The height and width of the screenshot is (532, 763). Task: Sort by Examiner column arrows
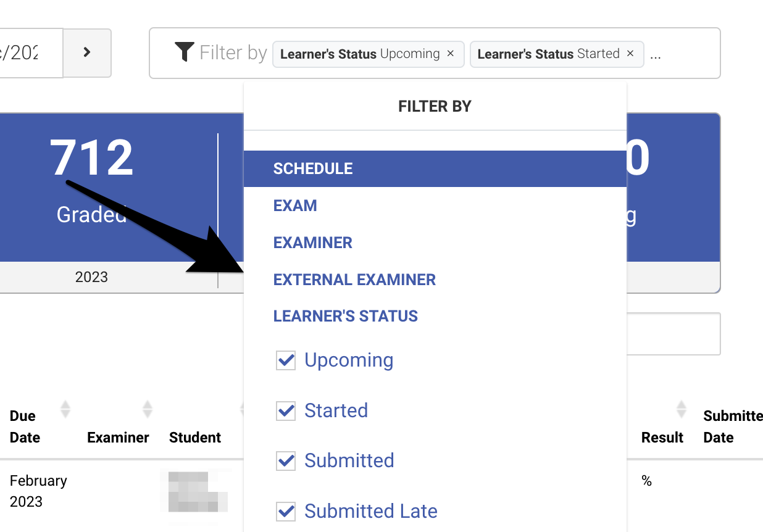point(147,409)
